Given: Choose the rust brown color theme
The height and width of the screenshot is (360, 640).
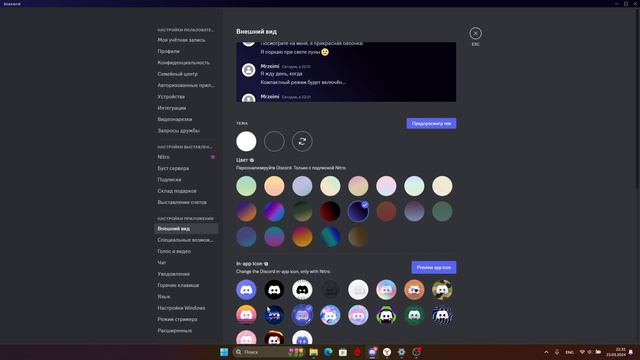Looking at the screenshot, I should (x=386, y=211).
